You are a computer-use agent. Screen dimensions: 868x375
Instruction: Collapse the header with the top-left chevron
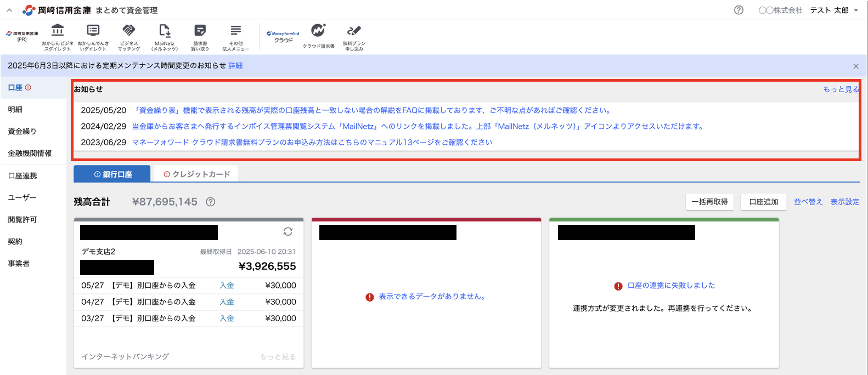[9, 10]
